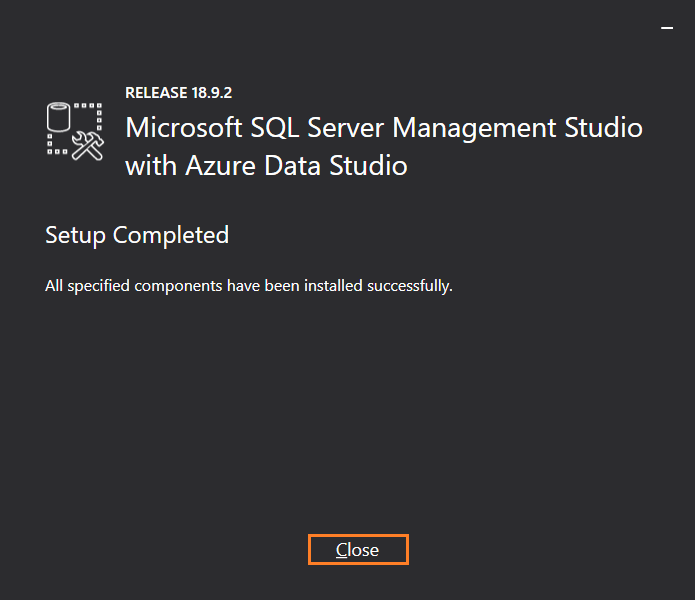Click the 'with Azure Data Studio' subtitle line
This screenshot has width=695, height=600.
[x=266, y=166]
